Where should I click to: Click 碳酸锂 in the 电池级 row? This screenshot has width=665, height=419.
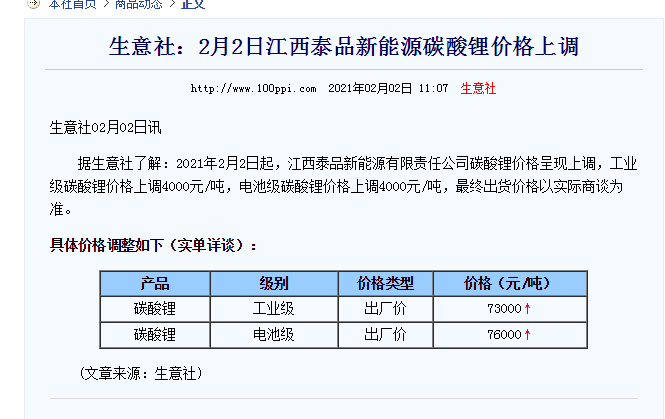tap(155, 335)
